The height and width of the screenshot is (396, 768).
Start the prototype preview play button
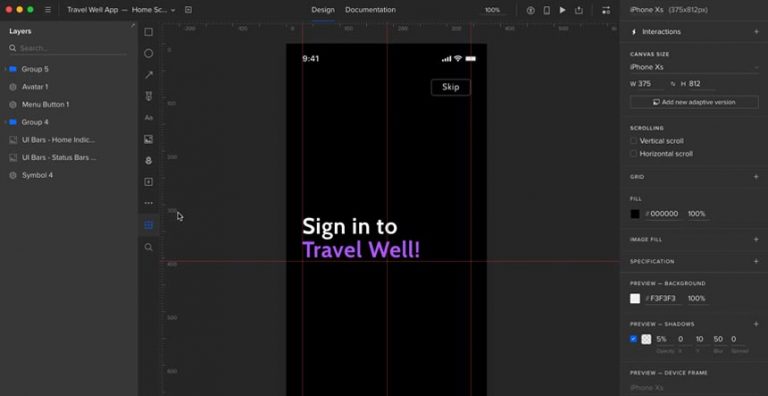coord(562,10)
